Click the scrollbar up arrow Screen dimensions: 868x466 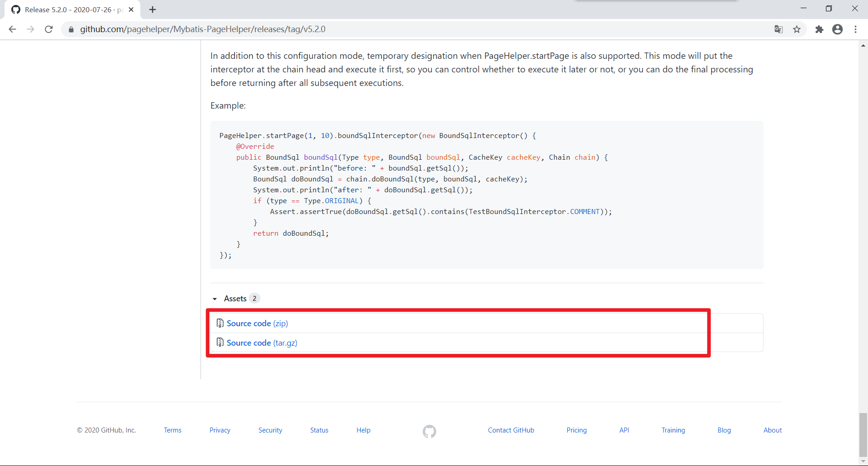coord(863,45)
